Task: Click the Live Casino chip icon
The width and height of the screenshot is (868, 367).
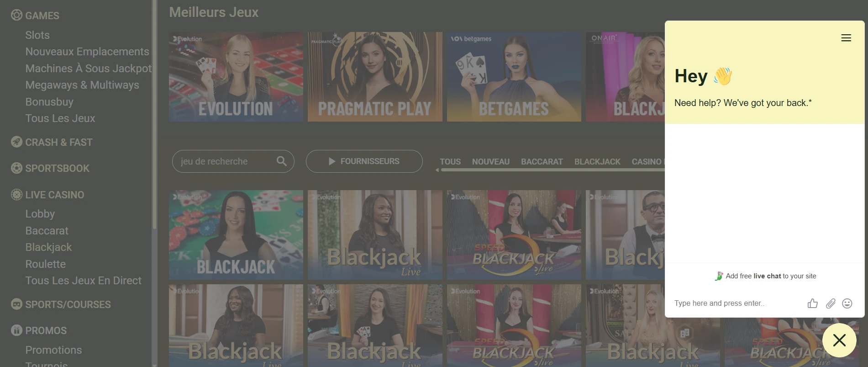Action: point(16,195)
